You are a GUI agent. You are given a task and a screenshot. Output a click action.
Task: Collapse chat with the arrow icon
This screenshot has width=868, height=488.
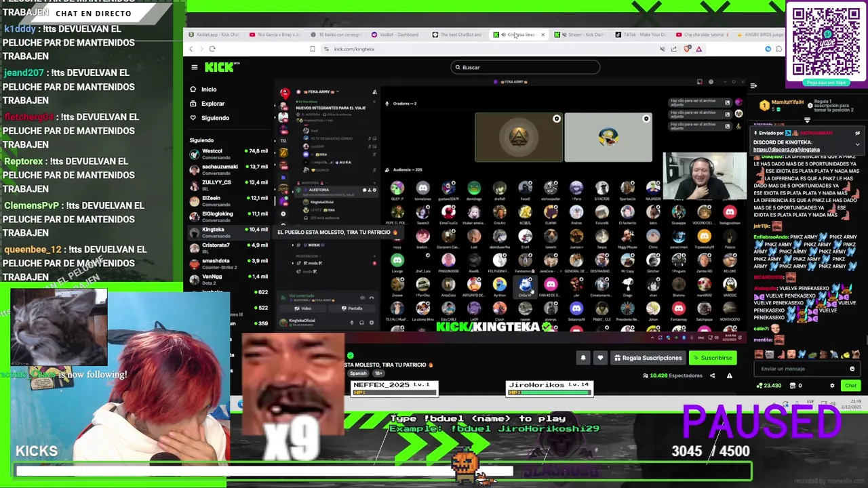[x=753, y=85]
